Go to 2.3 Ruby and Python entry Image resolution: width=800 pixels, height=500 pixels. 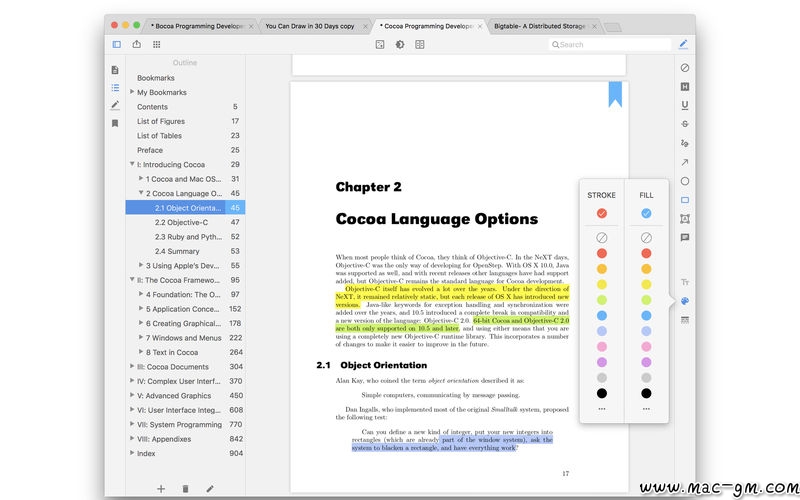(186, 237)
